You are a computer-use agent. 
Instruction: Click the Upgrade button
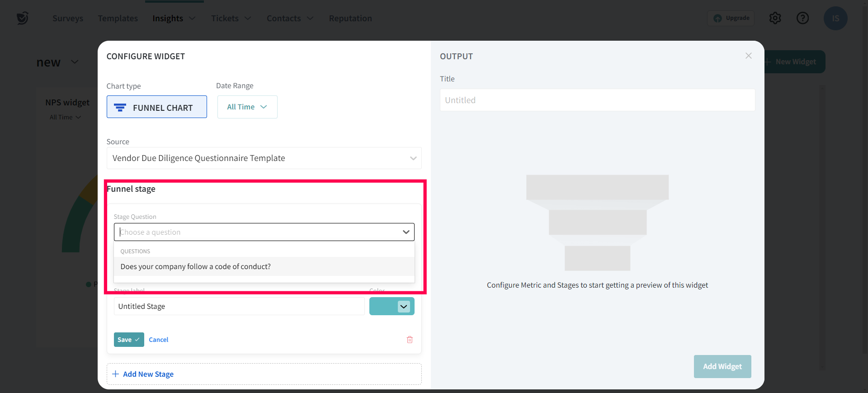731,18
